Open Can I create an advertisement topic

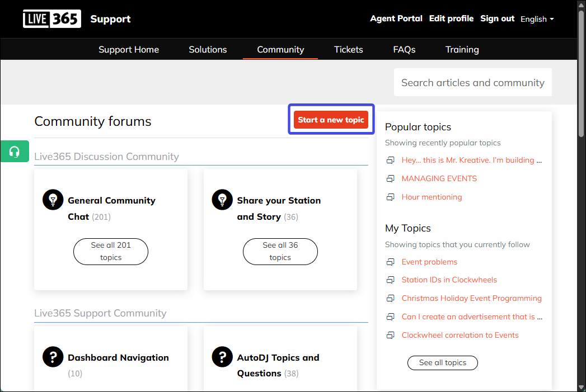click(472, 317)
